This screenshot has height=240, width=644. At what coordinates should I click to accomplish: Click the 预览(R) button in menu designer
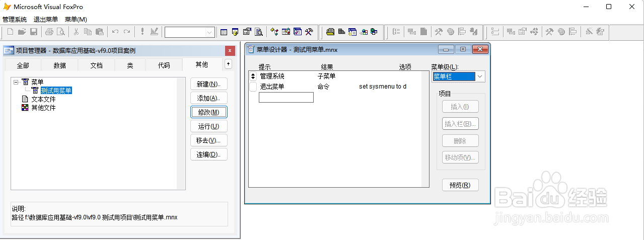click(460, 185)
